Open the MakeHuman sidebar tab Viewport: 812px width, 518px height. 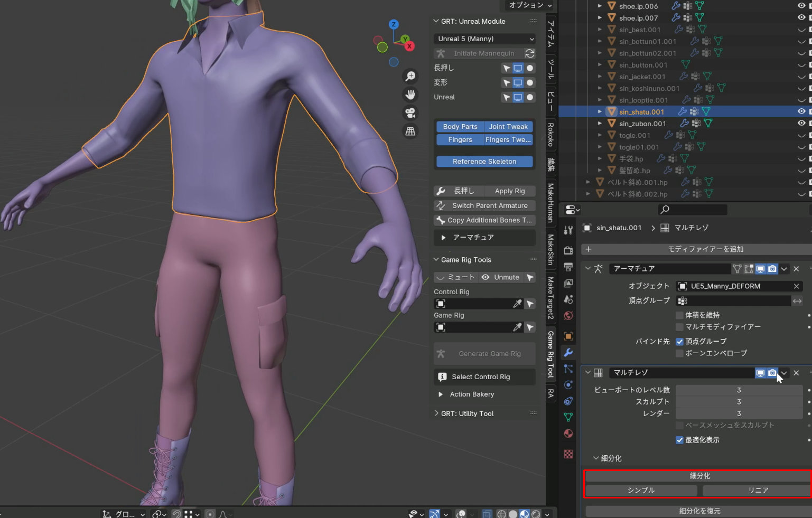(x=550, y=202)
